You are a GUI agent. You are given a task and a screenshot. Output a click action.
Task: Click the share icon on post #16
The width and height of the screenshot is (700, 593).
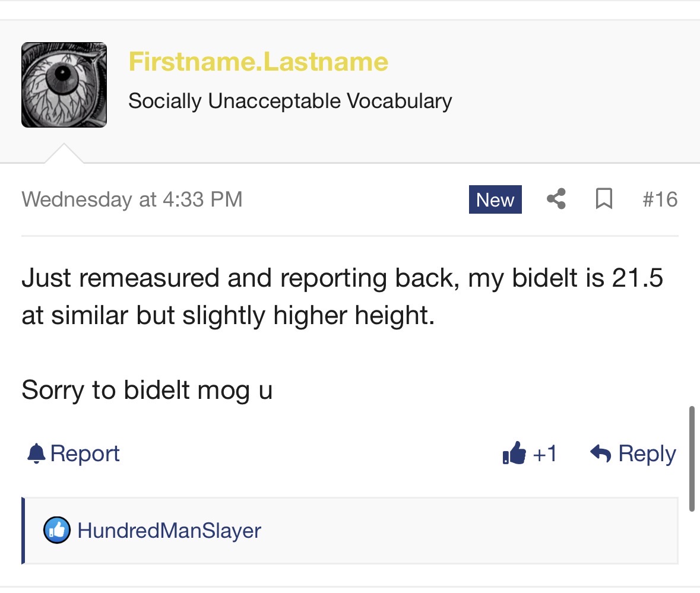(x=556, y=199)
